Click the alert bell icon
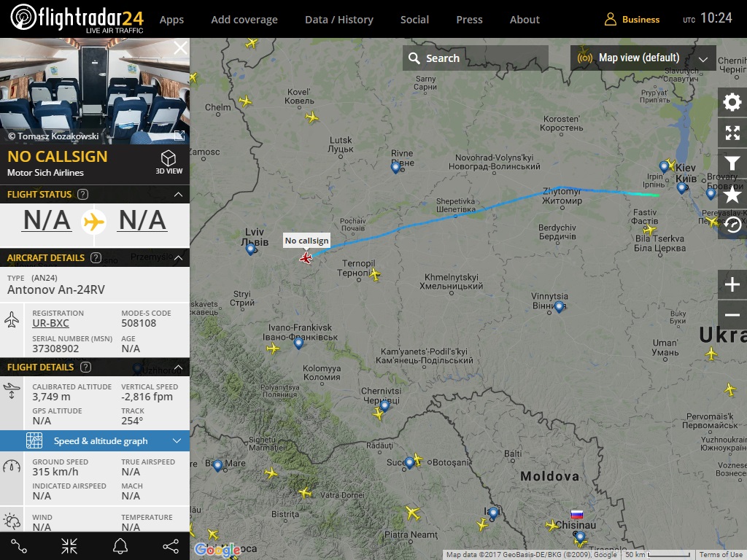The height and width of the screenshot is (560, 747). click(120, 545)
